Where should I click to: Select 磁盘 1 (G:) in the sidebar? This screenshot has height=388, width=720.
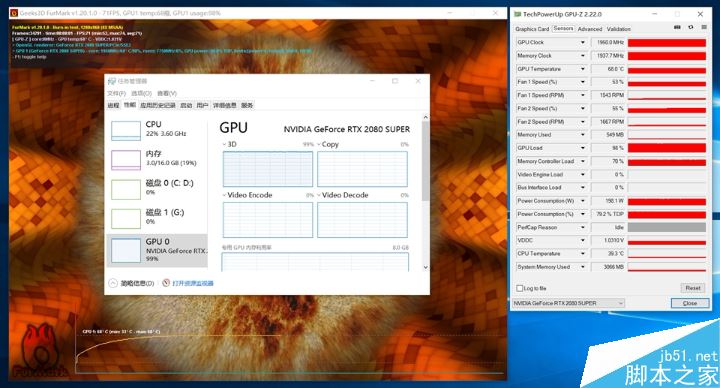click(x=158, y=218)
